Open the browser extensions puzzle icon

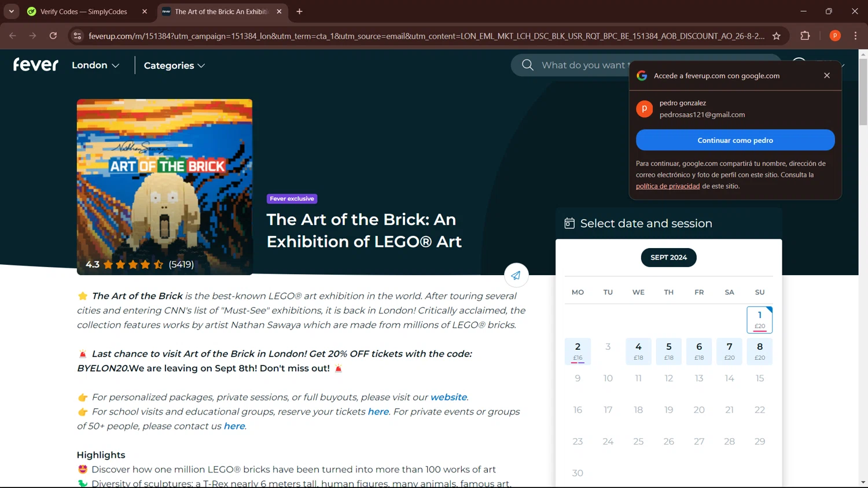coord(805,36)
